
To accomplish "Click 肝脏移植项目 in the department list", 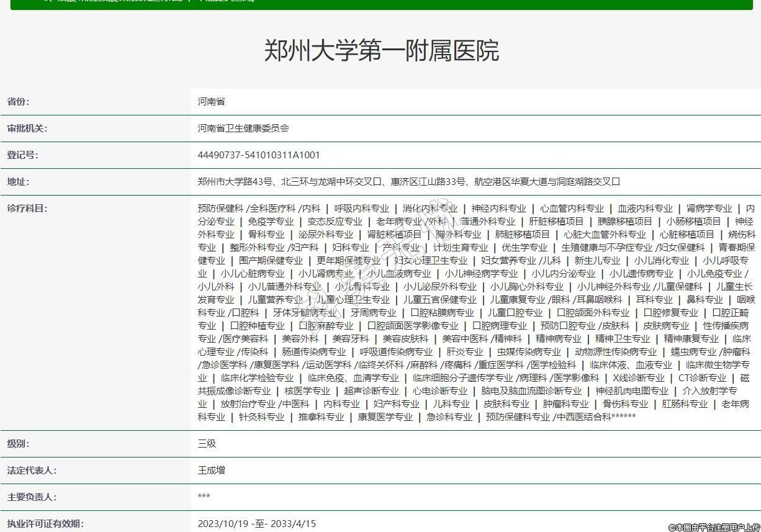I will (x=556, y=222).
